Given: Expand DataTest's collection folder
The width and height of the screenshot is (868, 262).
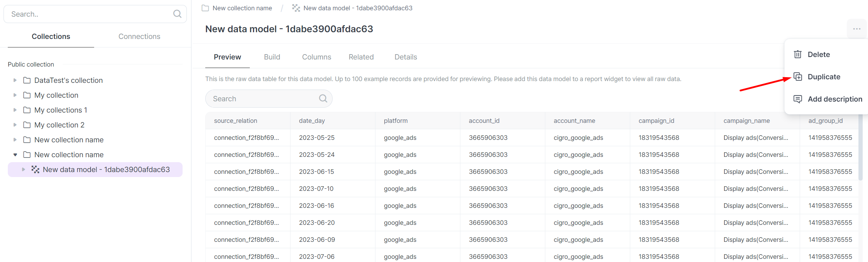Looking at the screenshot, I should pos(15,80).
